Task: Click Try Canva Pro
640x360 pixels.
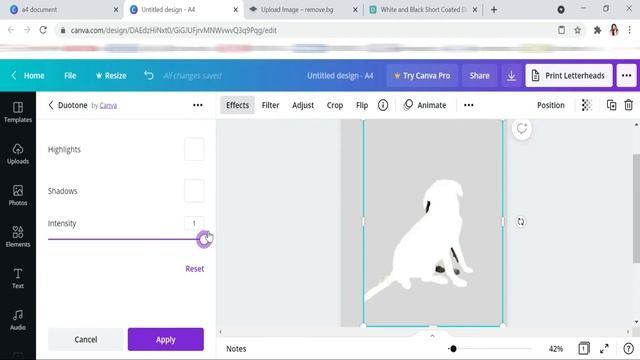Action: tap(422, 76)
